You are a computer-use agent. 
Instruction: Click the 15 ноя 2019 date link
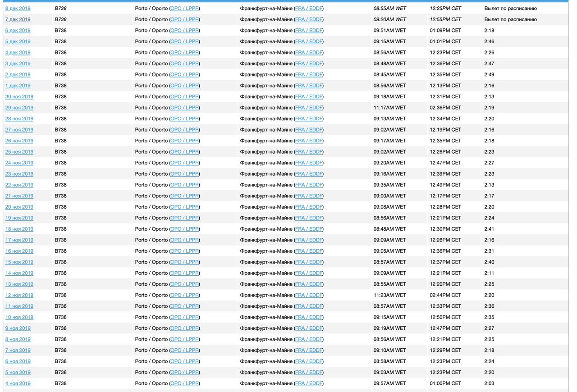[19, 262]
